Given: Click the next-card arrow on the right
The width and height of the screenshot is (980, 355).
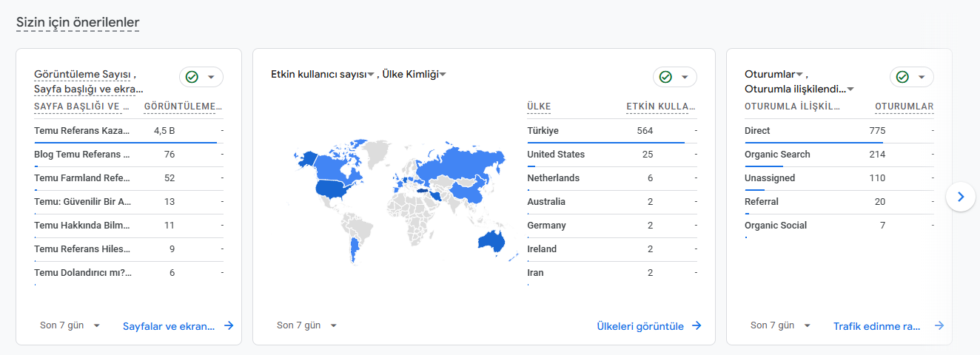Looking at the screenshot, I should tap(961, 197).
